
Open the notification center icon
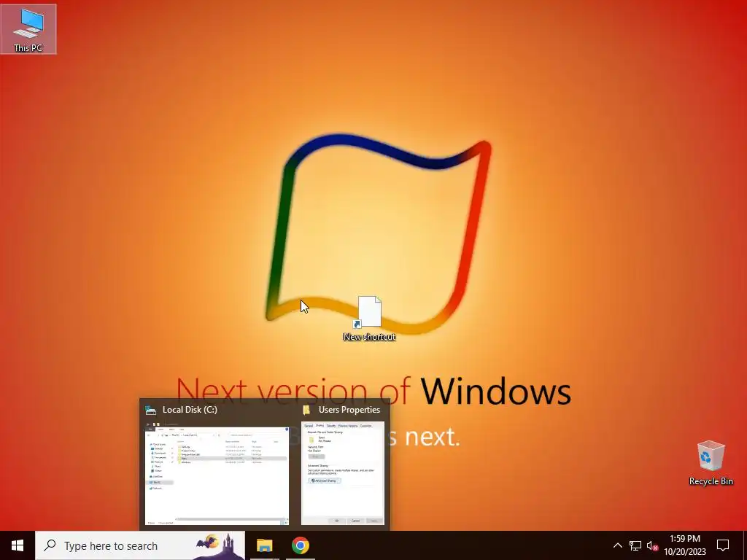pyautogui.click(x=723, y=545)
